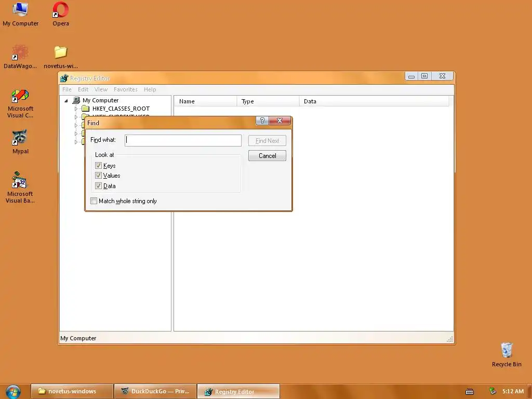The width and height of the screenshot is (532, 399).
Task: Click the network tray icon by the clock
Action: [493, 391]
